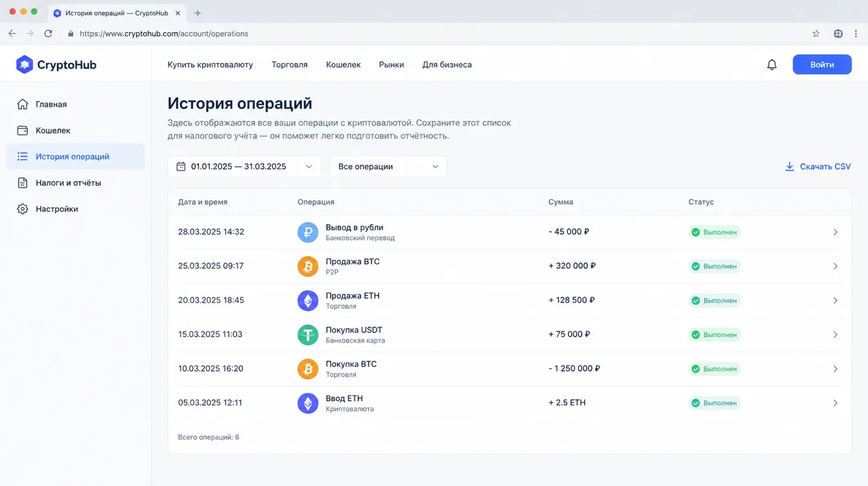Open Купить криптовалюту in top menu

(x=210, y=65)
